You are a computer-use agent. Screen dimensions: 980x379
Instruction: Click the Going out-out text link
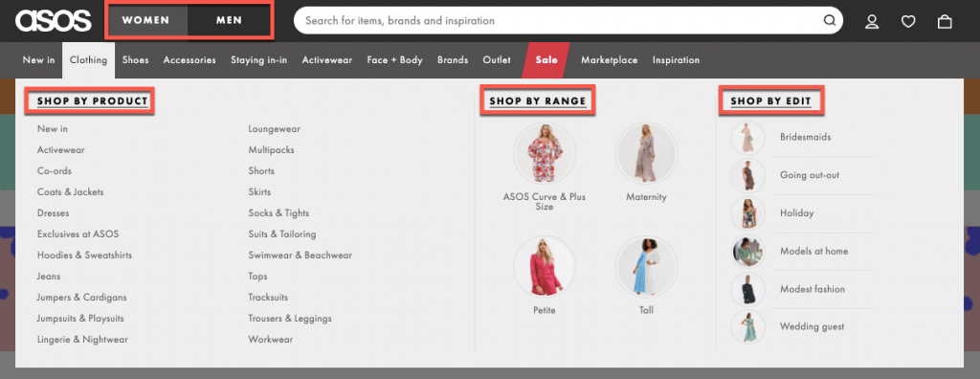click(810, 175)
